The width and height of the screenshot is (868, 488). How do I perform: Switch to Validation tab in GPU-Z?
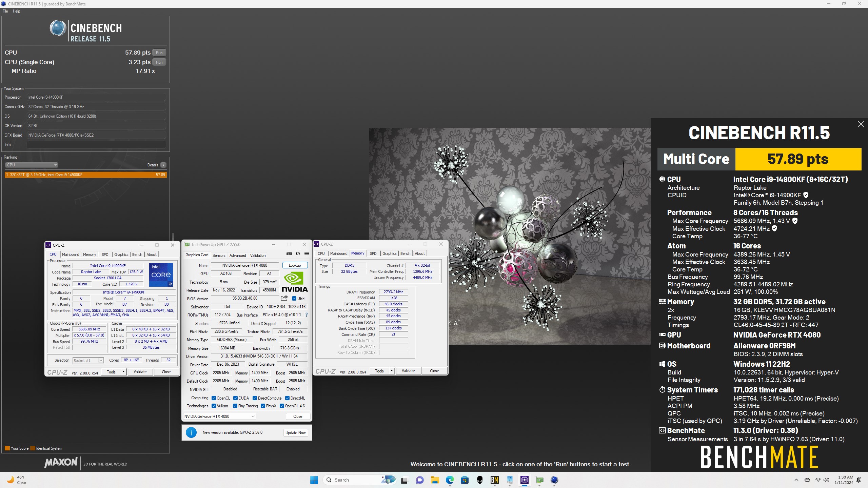coord(258,256)
